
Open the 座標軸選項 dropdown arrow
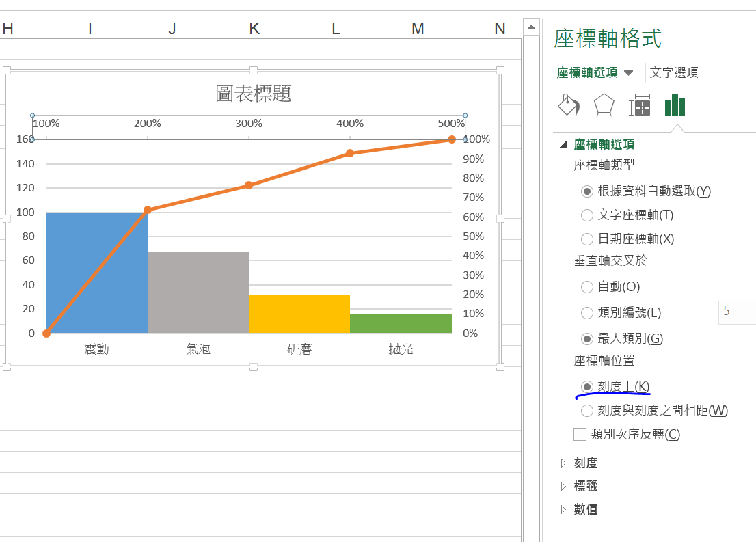[628, 73]
